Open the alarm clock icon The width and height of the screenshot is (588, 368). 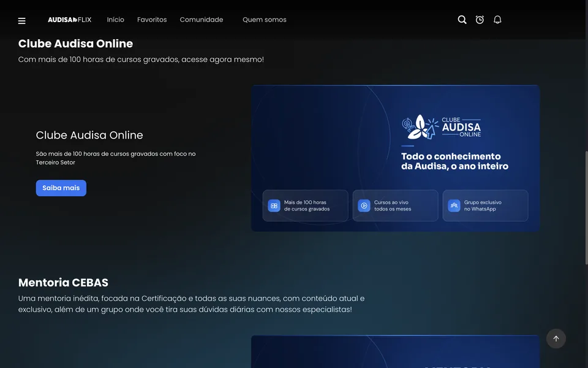coord(480,20)
